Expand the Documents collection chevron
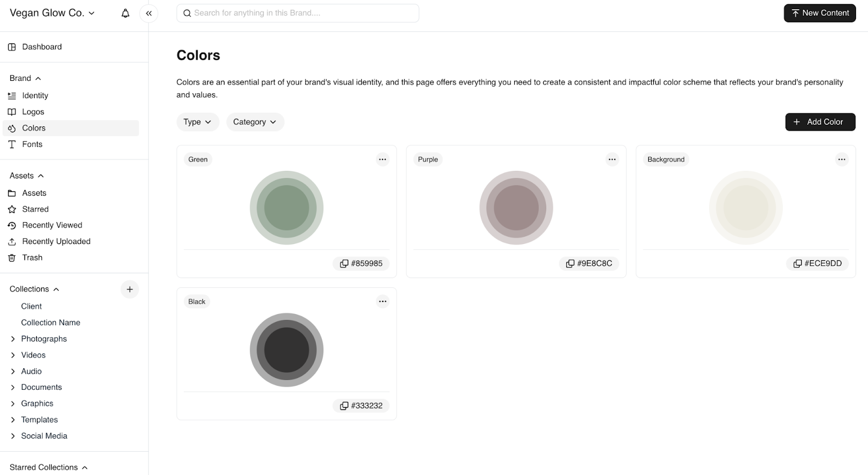 [x=13, y=387]
